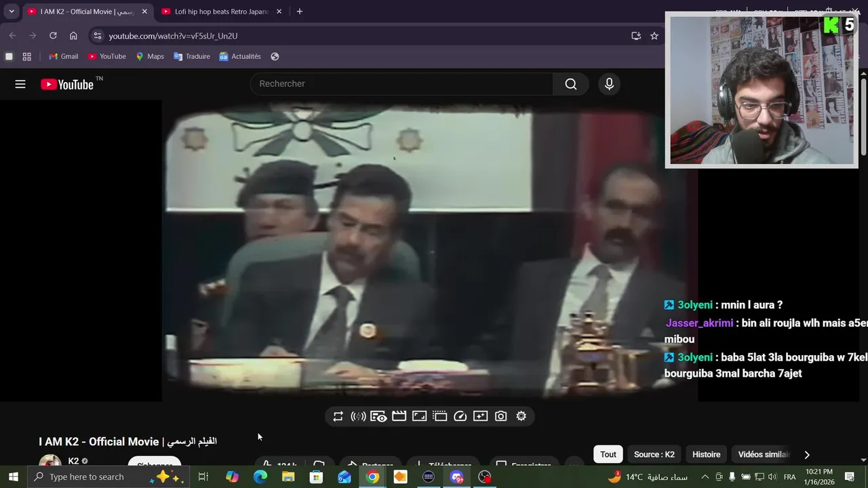
Task: Open the YouTube bookmark
Action: (107, 56)
